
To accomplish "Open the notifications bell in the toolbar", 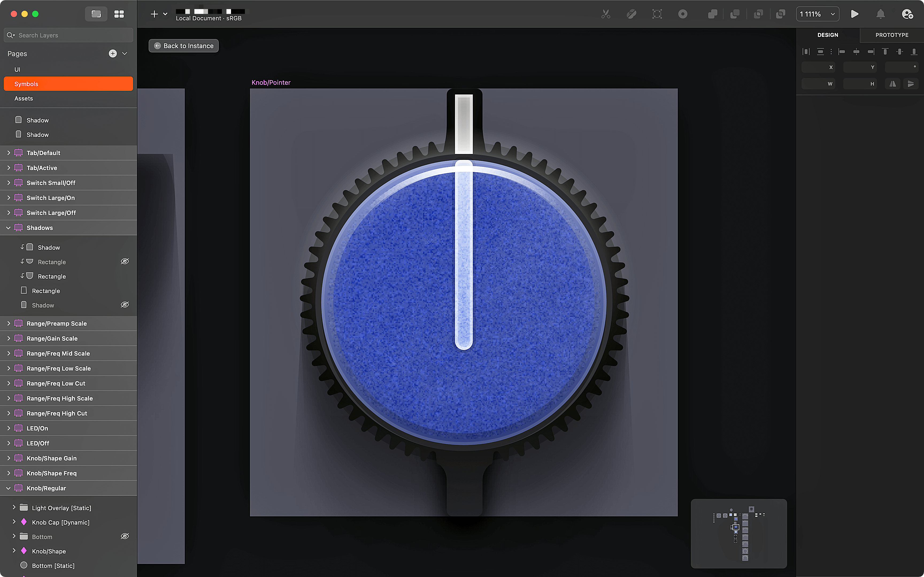I will point(880,14).
